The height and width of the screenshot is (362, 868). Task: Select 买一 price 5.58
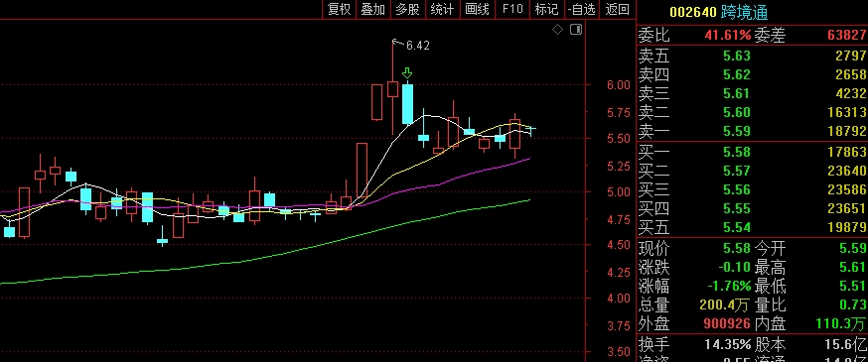(736, 152)
